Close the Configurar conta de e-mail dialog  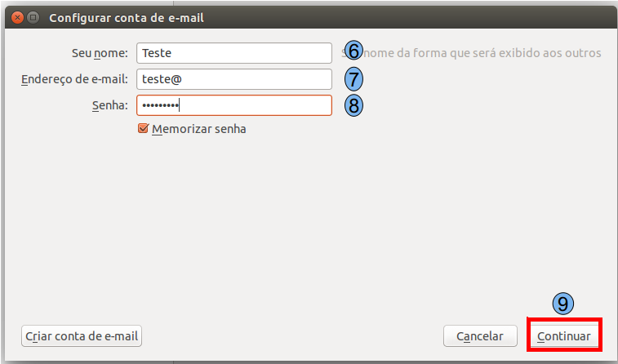(17, 17)
